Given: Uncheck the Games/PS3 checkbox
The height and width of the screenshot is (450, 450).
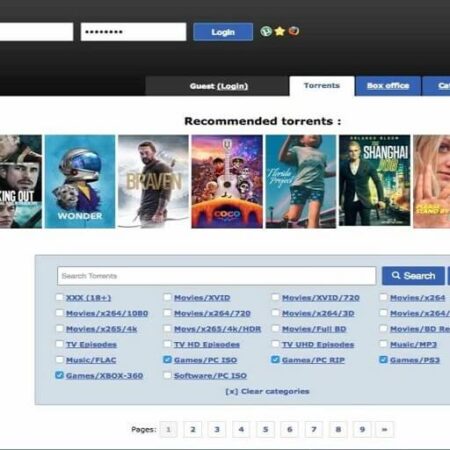Looking at the screenshot, I should tap(383, 359).
